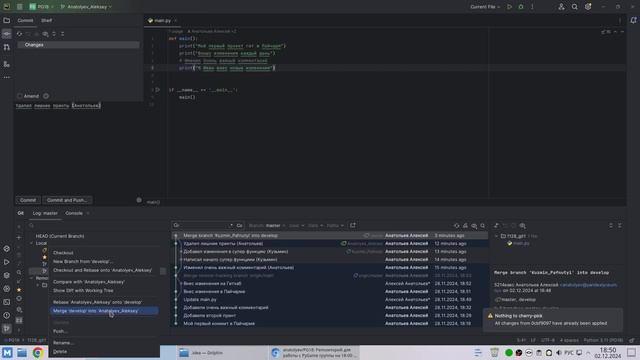
Task: Click the log search magnifier icon
Action: tap(482, 226)
